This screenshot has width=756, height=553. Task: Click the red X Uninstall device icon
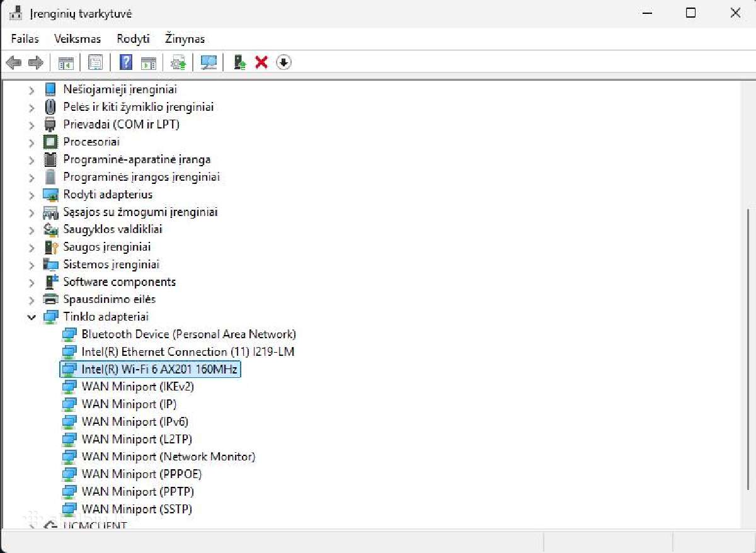261,62
